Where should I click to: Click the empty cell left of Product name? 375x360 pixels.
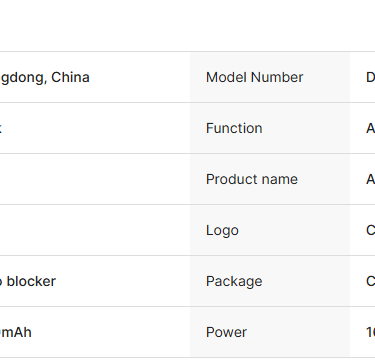[x=95, y=179]
